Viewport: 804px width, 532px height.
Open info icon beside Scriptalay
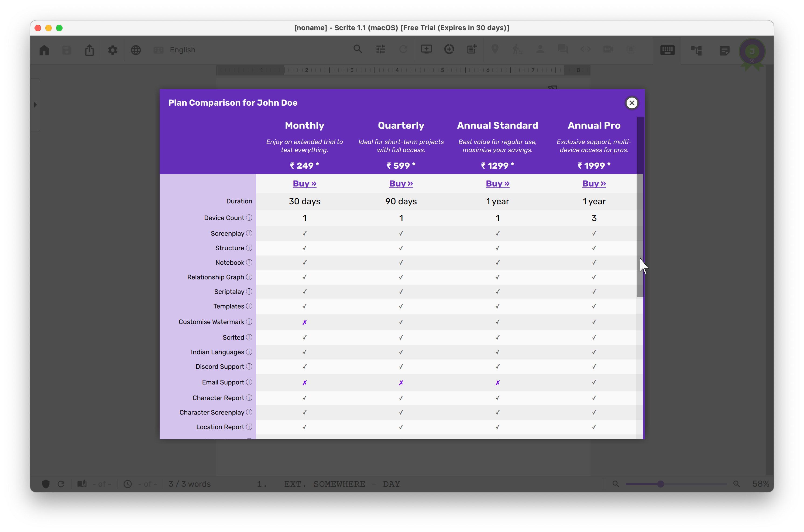coord(249,291)
